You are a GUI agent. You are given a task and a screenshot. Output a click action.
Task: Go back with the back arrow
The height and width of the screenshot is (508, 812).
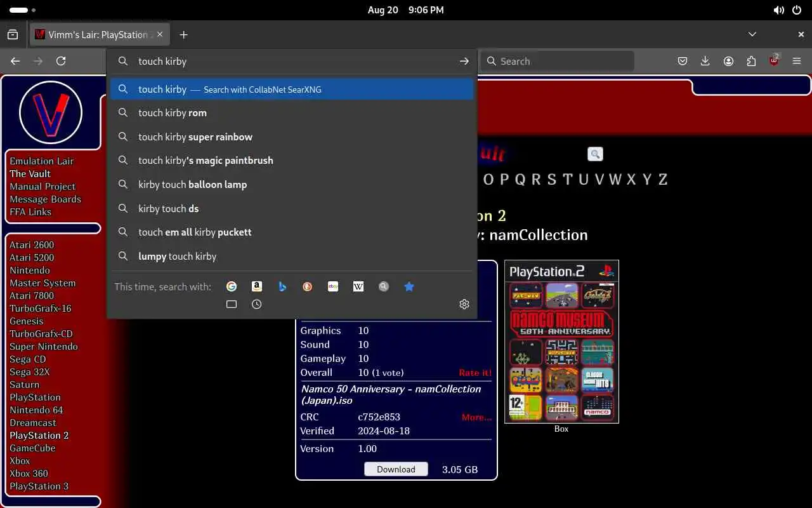[15, 61]
